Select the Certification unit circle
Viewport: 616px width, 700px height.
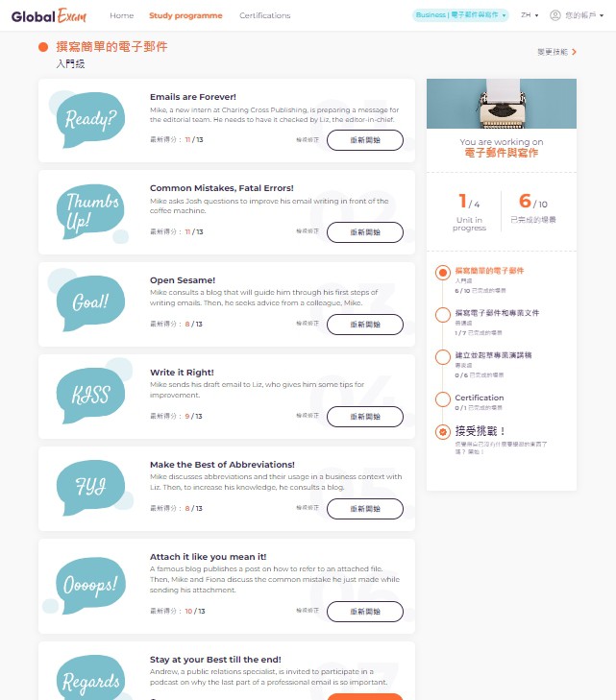pyautogui.click(x=443, y=399)
